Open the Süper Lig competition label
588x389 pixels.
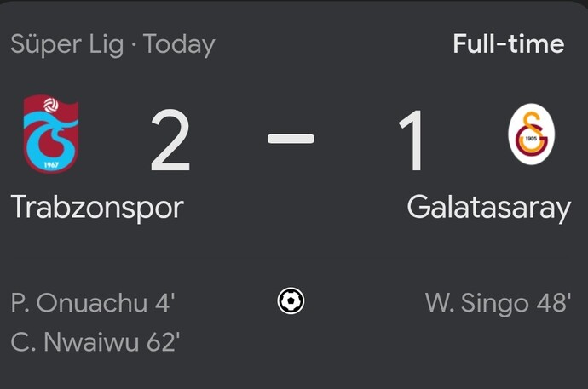click(67, 44)
